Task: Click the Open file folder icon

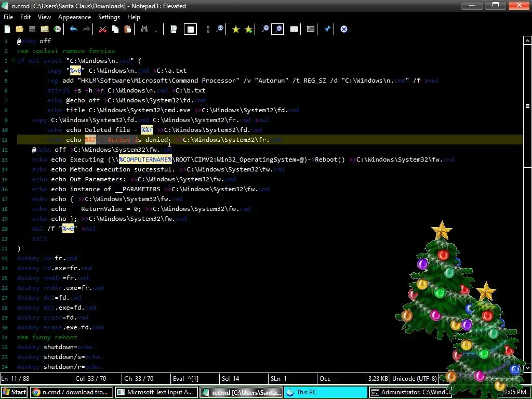Action: (x=20, y=29)
